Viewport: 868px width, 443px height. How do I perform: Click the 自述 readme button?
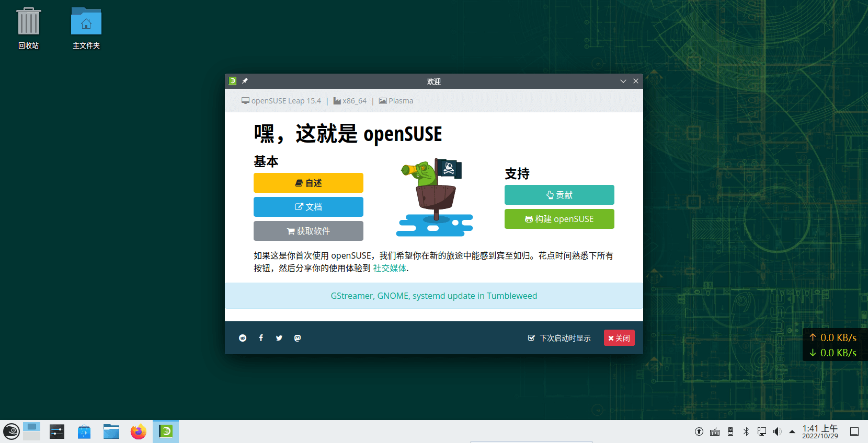click(309, 183)
